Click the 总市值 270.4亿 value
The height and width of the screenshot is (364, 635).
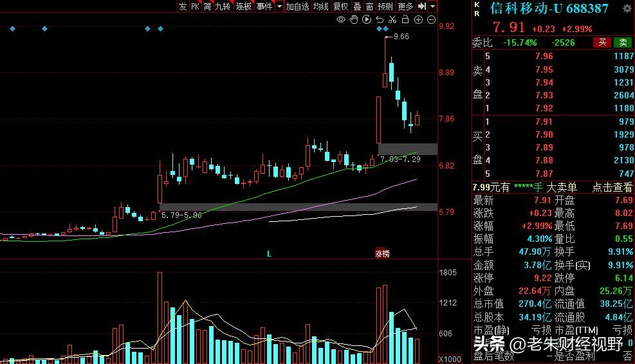coord(535,304)
